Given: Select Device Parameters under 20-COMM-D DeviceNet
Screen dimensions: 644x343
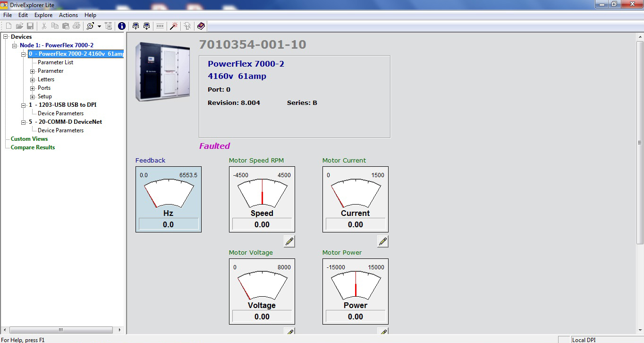Looking at the screenshot, I should coord(60,130).
